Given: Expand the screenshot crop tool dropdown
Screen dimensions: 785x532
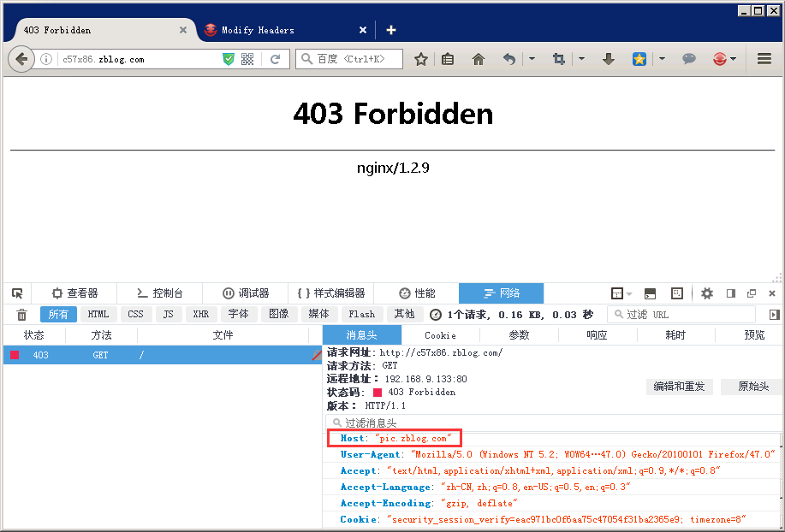Looking at the screenshot, I should click(581, 59).
